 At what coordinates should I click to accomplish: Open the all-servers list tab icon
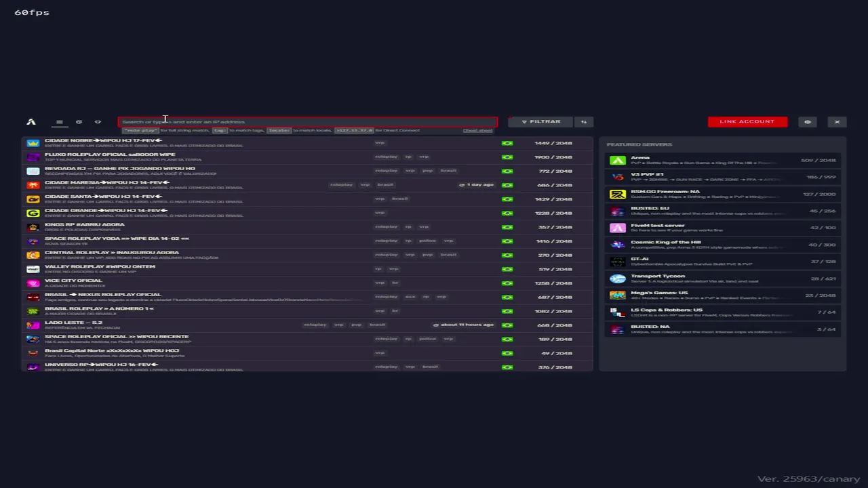tap(59, 122)
